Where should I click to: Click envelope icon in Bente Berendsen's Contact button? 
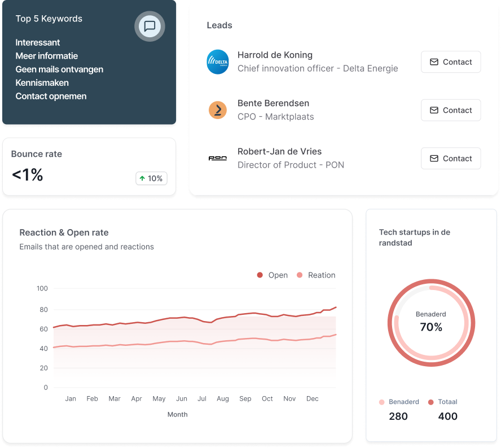pos(434,110)
